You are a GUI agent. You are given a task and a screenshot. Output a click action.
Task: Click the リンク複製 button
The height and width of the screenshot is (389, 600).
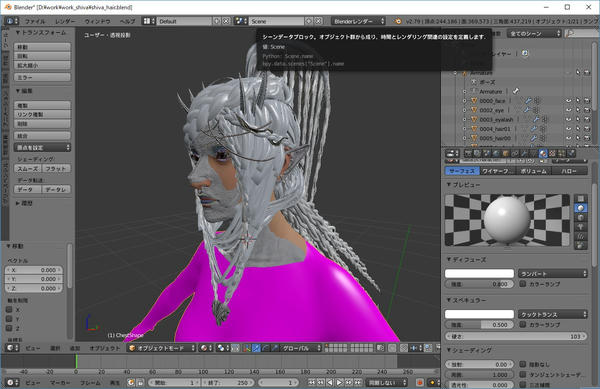pos(42,114)
